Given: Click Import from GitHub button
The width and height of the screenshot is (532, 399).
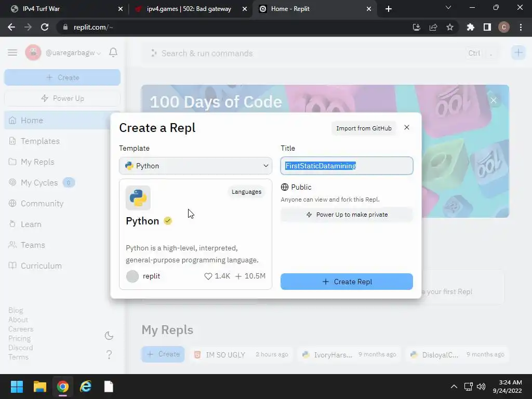Looking at the screenshot, I should click(364, 128).
